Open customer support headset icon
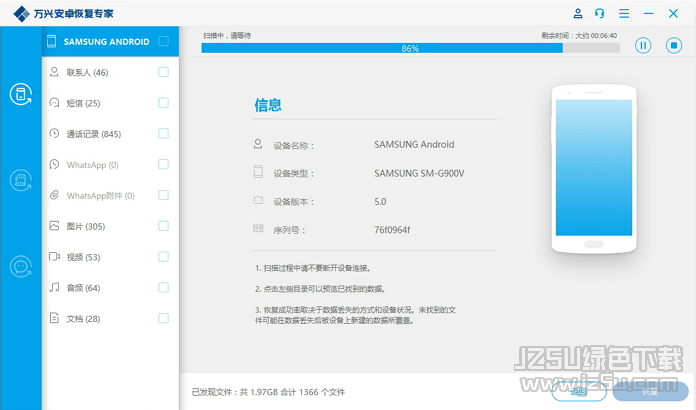696x410 pixels. click(x=600, y=13)
